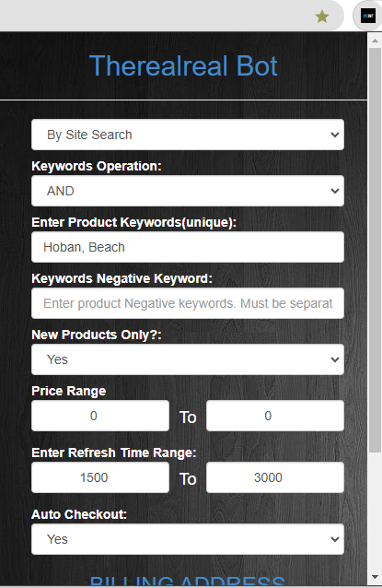Open the New Products Only dropdown
382x588 pixels.
(x=188, y=359)
